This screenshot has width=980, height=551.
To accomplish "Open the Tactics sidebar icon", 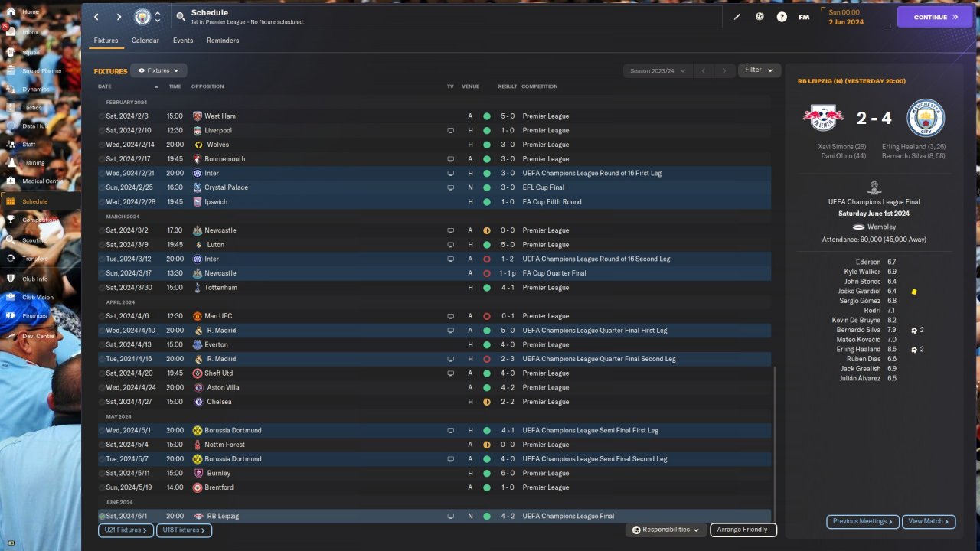I will tap(11, 107).
